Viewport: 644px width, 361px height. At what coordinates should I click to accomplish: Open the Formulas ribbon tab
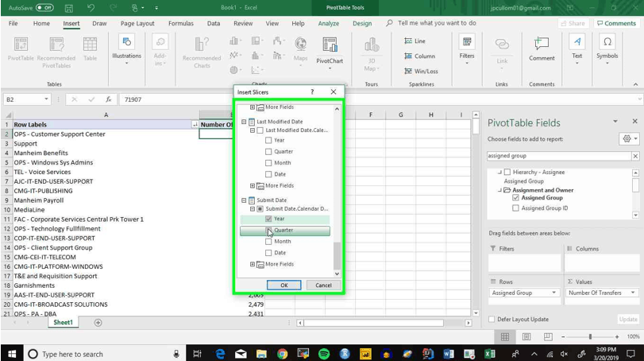coord(181,23)
